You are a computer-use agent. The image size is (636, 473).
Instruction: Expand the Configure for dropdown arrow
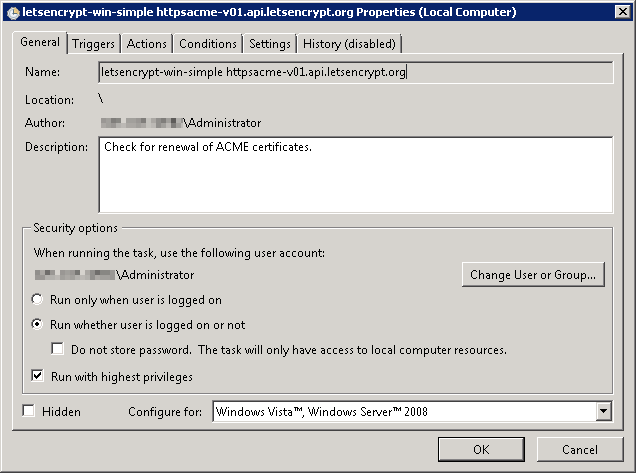pos(604,412)
